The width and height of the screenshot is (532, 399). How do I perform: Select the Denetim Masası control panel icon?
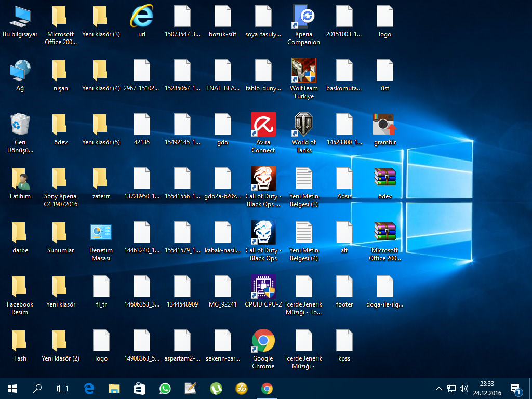pyautogui.click(x=101, y=233)
